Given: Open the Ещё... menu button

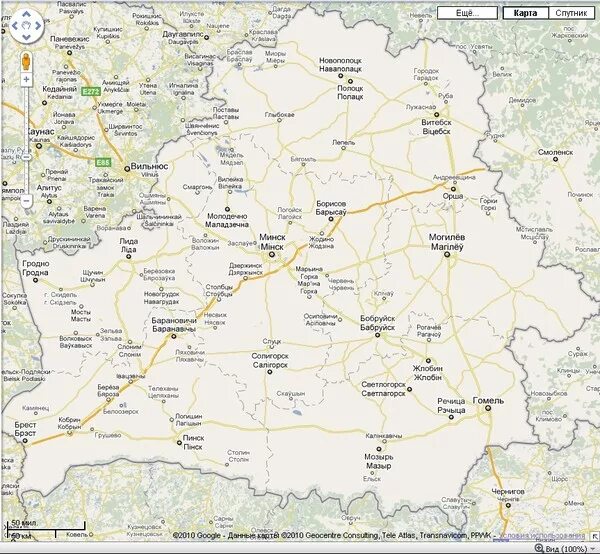Looking at the screenshot, I should pos(467,13).
